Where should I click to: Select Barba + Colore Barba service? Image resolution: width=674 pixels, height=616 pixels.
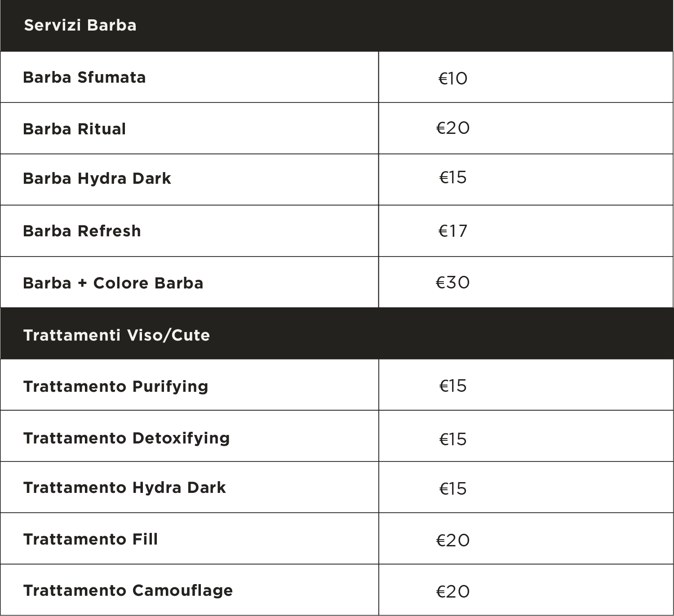tap(113, 283)
